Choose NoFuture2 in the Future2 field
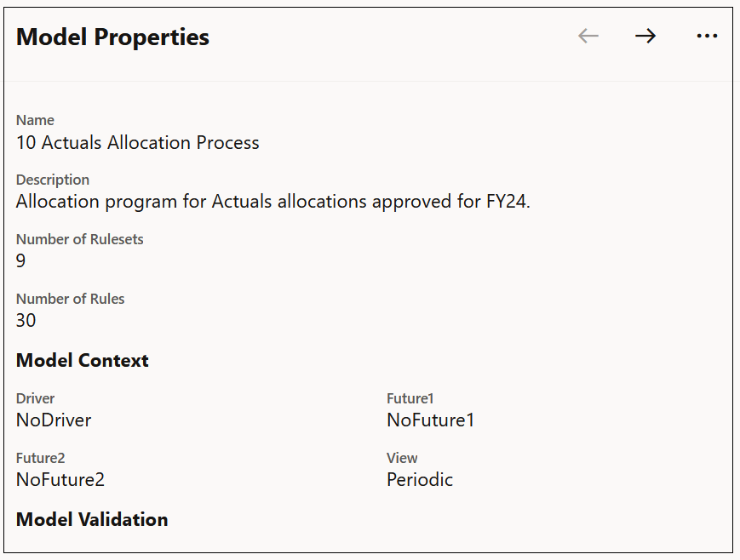This screenshot has height=560, width=740. 60,479
